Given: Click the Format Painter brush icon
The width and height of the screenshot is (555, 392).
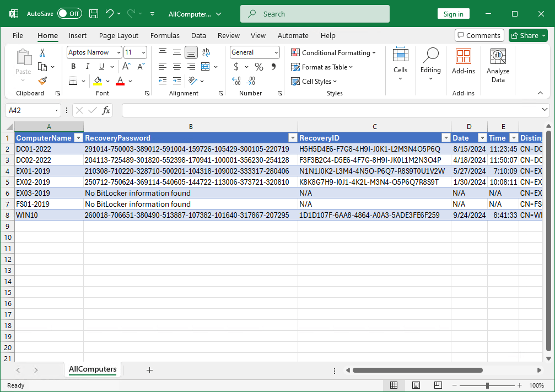Looking at the screenshot, I should coord(42,80).
